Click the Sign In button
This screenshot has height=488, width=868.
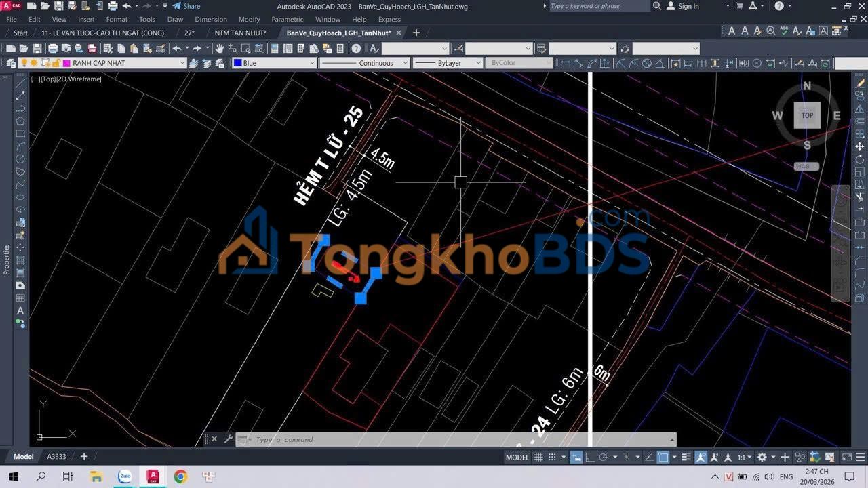(x=687, y=6)
